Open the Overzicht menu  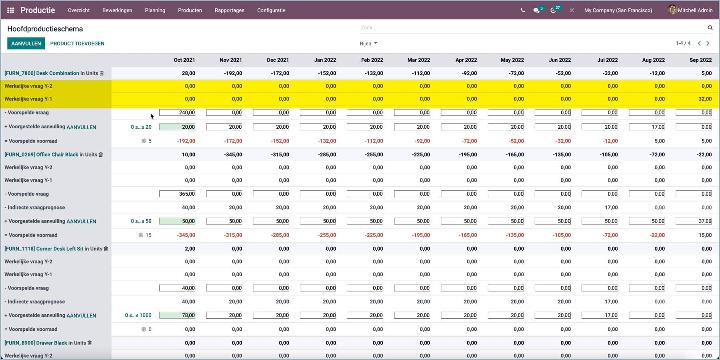(79, 10)
